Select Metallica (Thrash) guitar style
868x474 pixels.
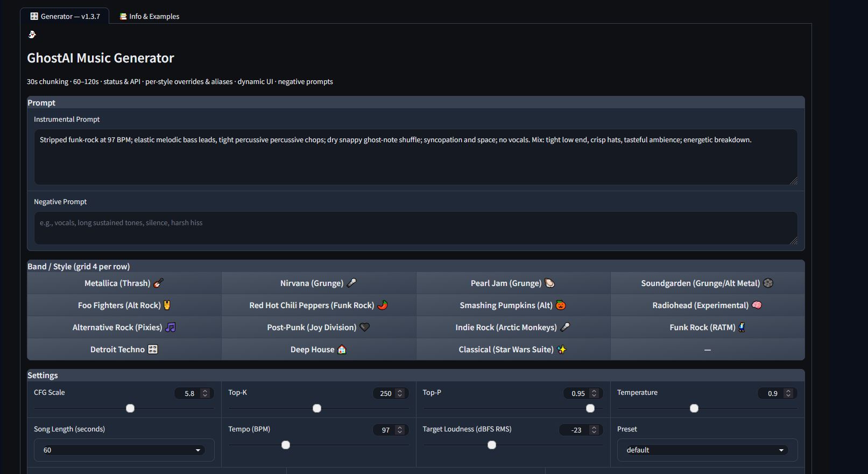124,283
